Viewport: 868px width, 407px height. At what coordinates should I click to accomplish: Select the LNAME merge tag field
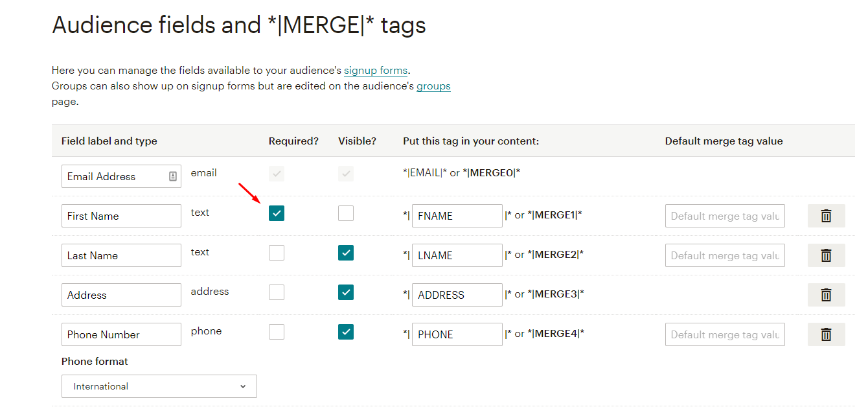457,255
